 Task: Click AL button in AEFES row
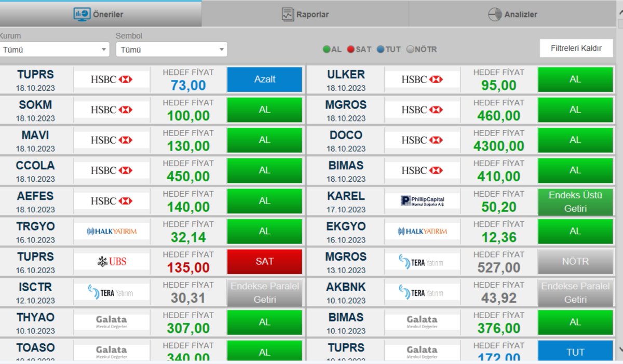pos(265,201)
